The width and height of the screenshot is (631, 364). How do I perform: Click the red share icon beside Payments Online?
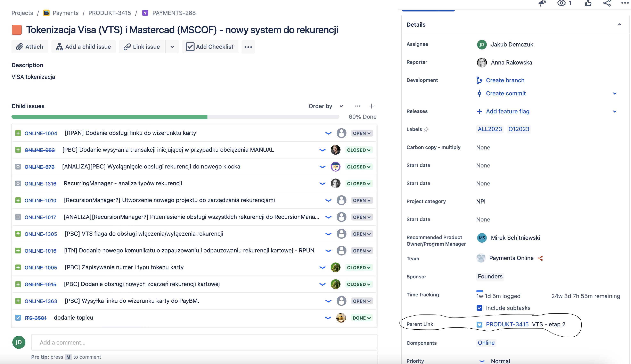pos(540,258)
